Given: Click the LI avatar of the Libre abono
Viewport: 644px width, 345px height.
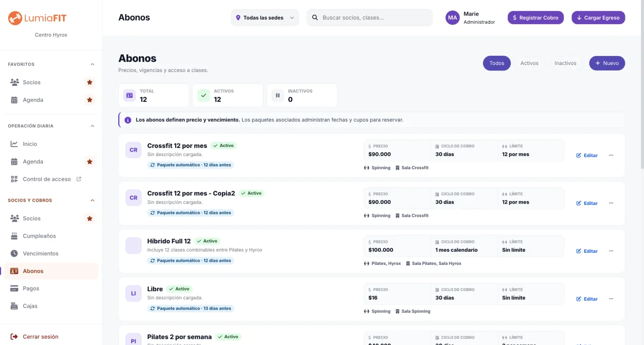Looking at the screenshot, I should tap(133, 294).
